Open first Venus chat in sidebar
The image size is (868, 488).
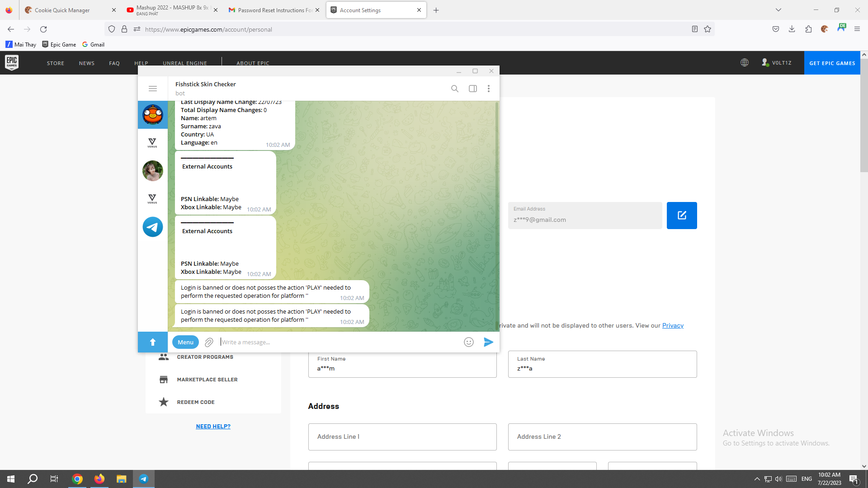pos(153,143)
